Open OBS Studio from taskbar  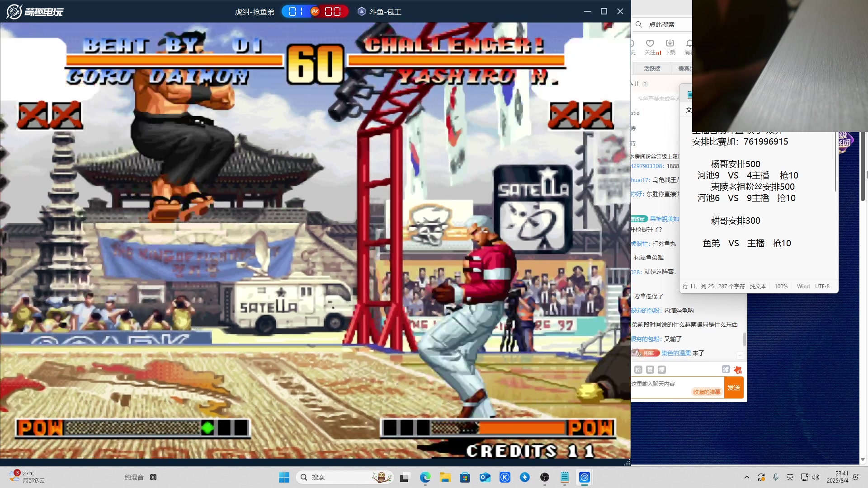[x=545, y=477]
